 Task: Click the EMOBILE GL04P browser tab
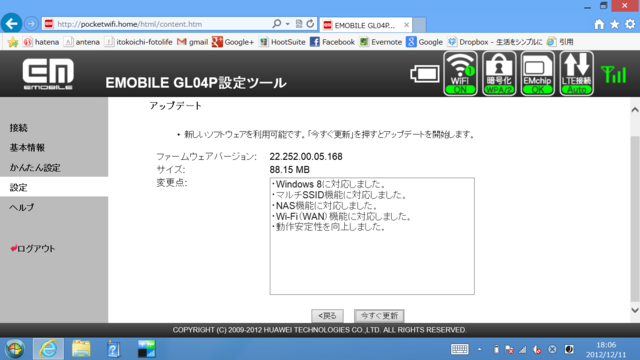coord(365,25)
